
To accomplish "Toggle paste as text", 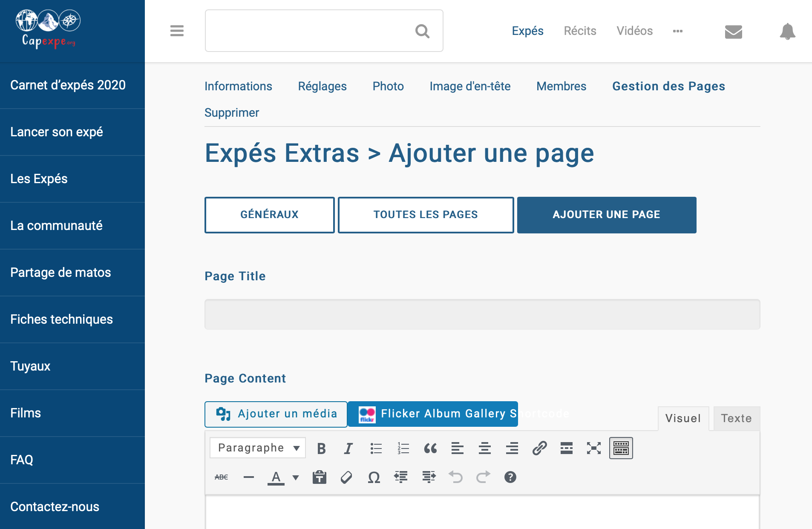I will pyautogui.click(x=320, y=477).
